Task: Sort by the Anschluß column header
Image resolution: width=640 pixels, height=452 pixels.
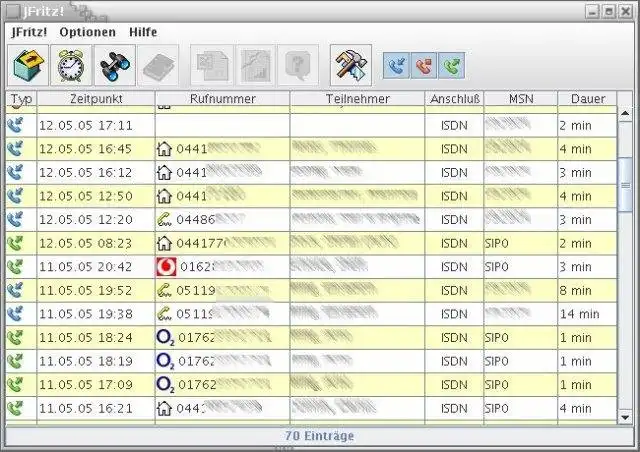Action: 454,99
